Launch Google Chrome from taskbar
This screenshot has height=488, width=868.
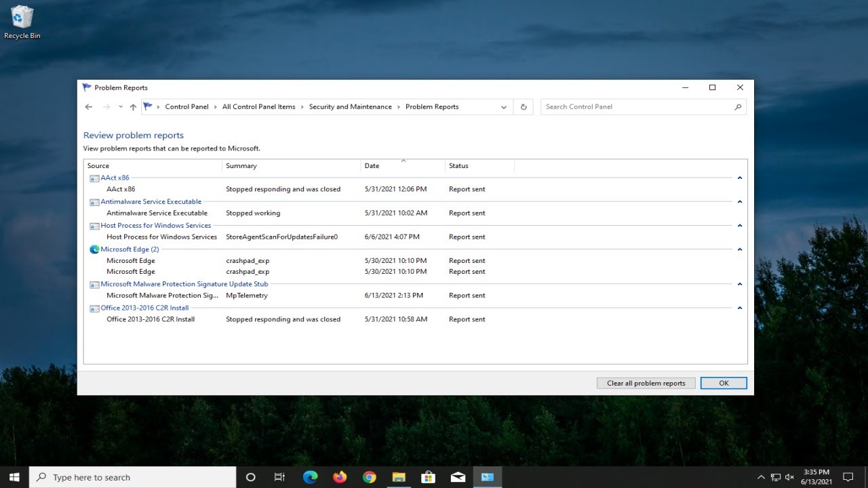369,477
